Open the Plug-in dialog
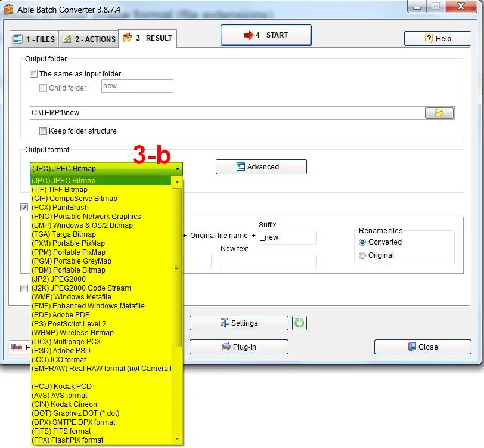This screenshot has width=484, height=448. (238, 347)
